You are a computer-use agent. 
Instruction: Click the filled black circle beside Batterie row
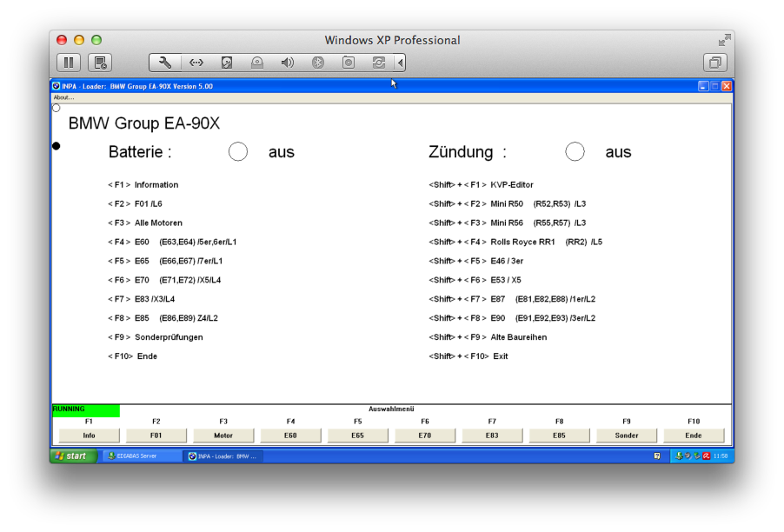tap(56, 146)
